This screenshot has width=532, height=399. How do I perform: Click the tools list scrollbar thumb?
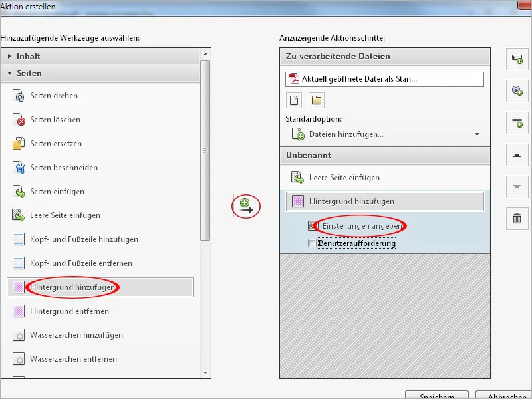coord(205,150)
